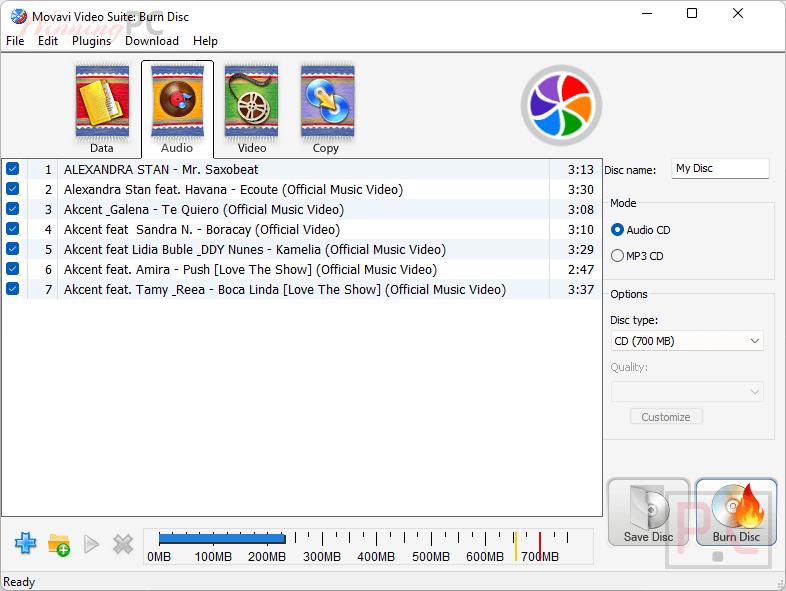Screen dimensions: 786x591
Task: Select track 'Akcent feat Lidia Buble _DDY Nunes - Kamelia'
Action: (255, 250)
